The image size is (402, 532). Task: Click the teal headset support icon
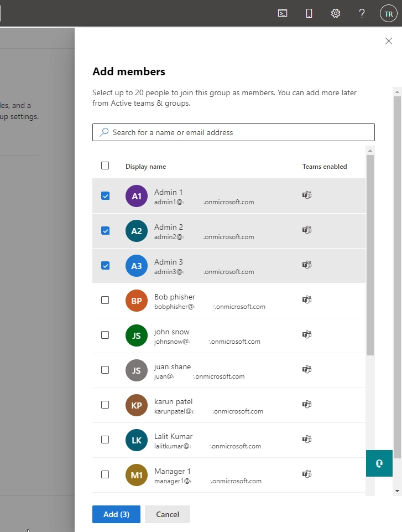pos(379,463)
